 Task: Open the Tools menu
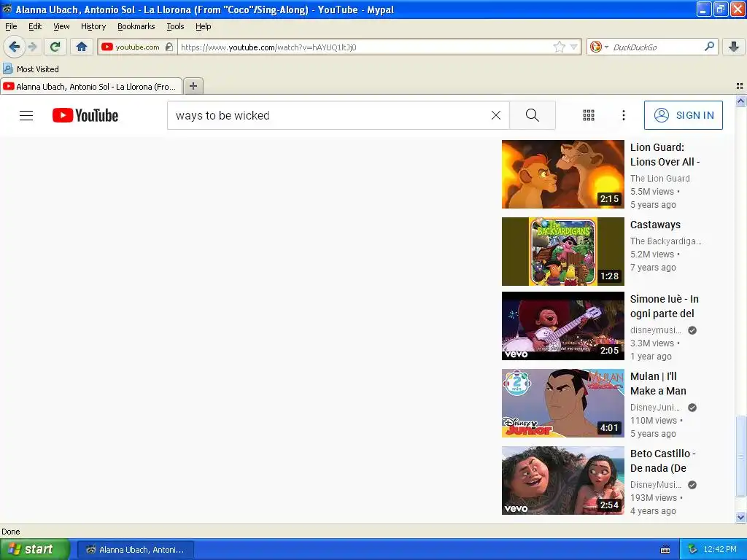coord(175,26)
